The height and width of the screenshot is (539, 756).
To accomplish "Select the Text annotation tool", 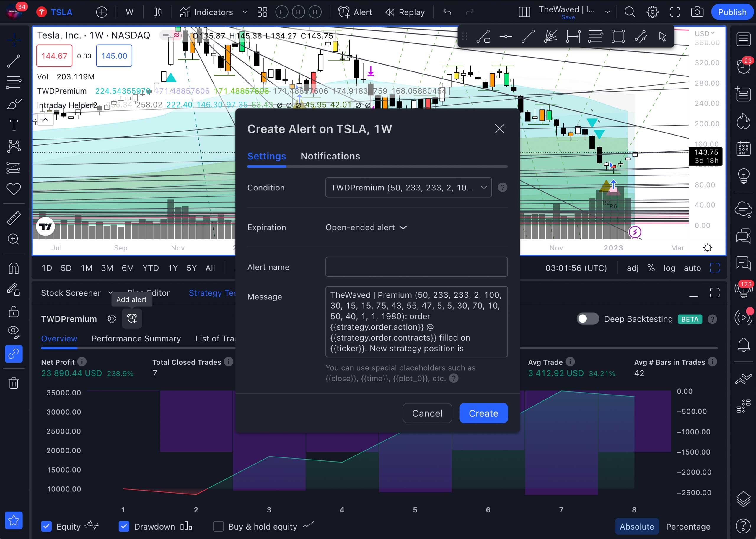I will [x=14, y=125].
